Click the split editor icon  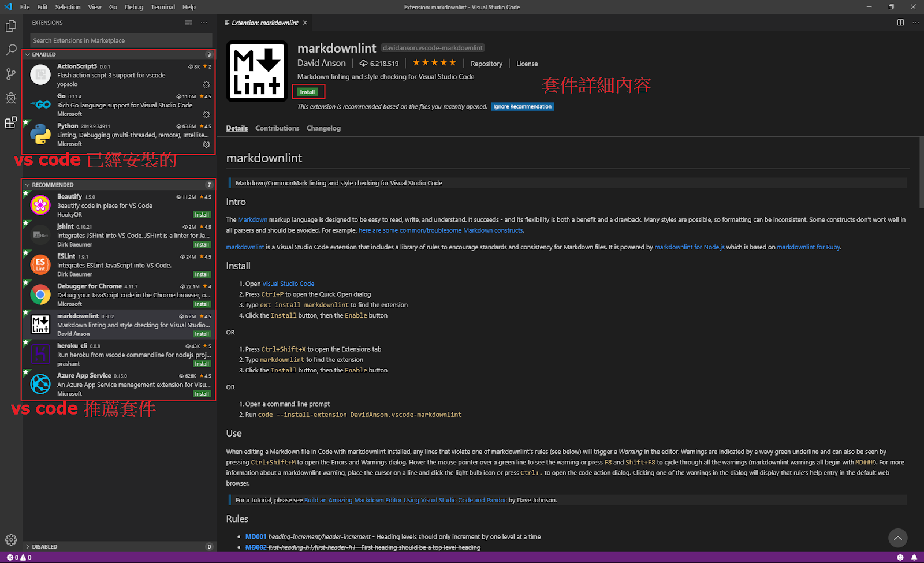tap(900, 23)
